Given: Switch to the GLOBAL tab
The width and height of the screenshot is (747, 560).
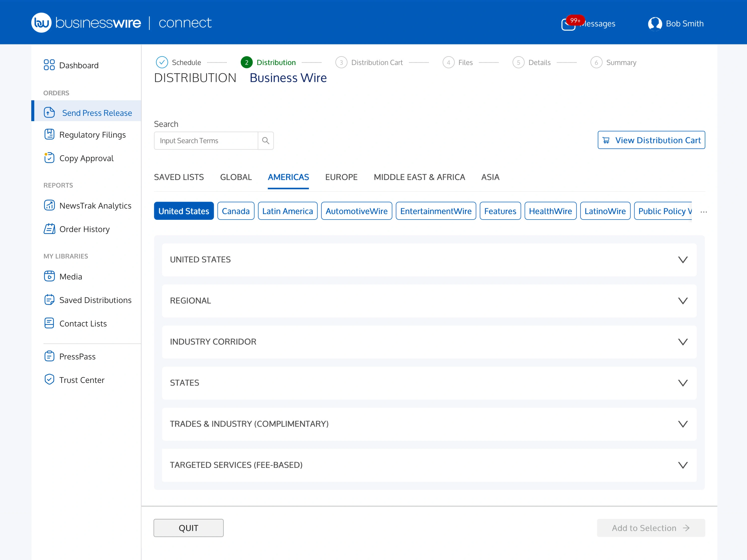Looking at the screenshot, I should [x=236, y=177].
